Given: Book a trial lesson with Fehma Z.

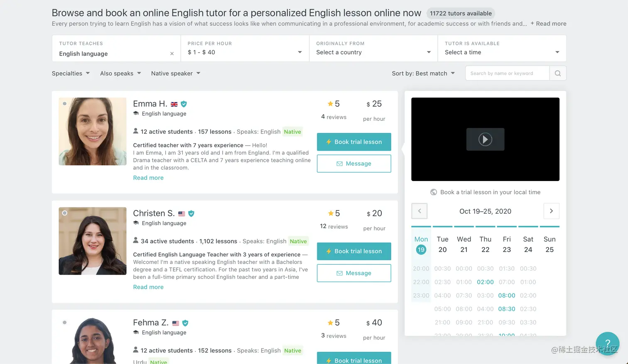Looking at the screenshot, I should (354, 358).
